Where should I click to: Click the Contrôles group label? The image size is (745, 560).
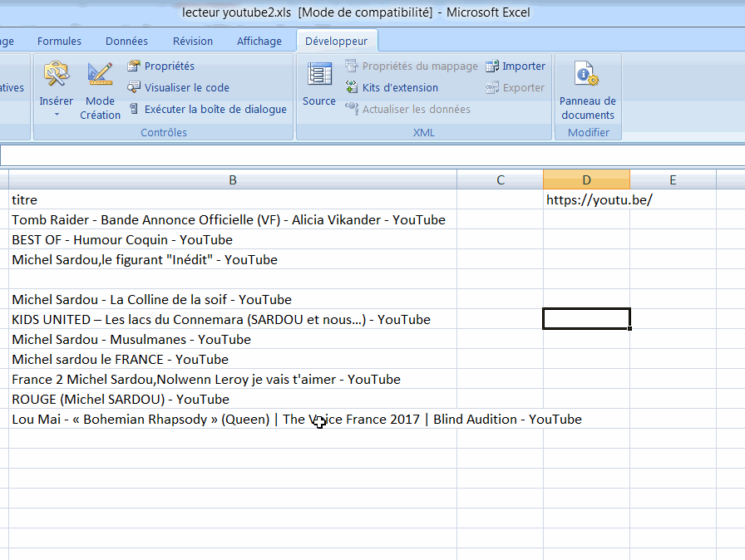164,132
